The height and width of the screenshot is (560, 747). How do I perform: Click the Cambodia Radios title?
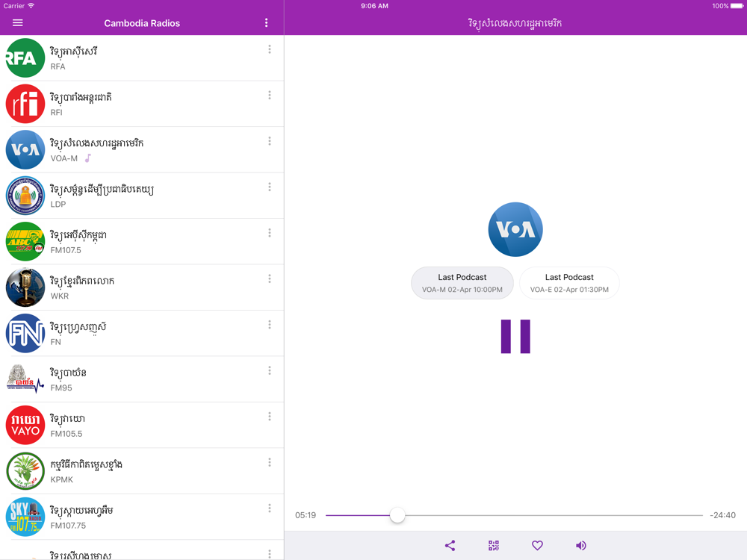click(x=142, y=23)
